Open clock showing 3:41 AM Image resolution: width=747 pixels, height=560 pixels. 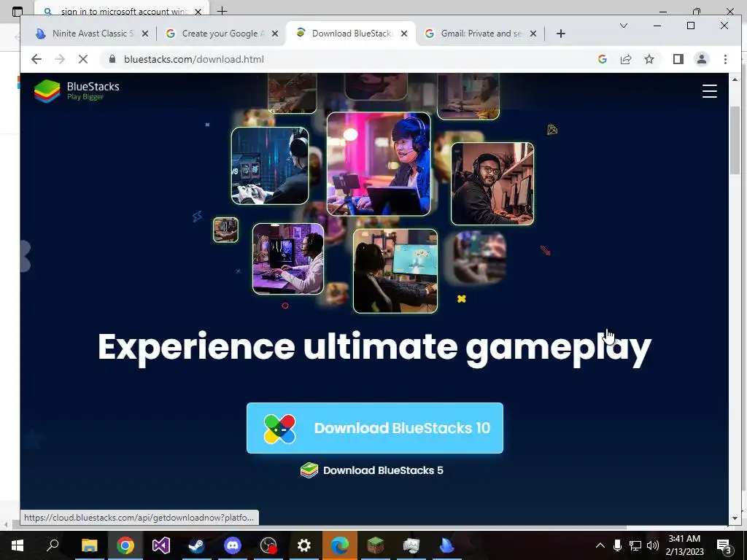[684, 545]
